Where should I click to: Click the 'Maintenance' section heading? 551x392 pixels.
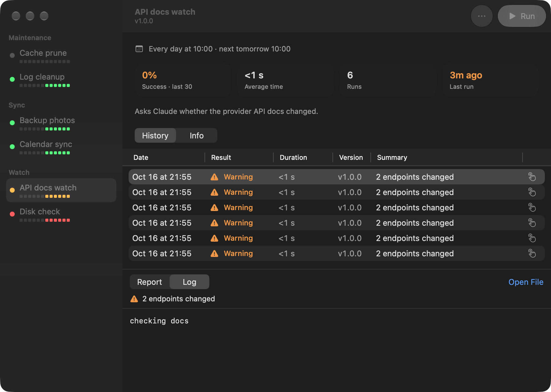(x=30, y=38)
